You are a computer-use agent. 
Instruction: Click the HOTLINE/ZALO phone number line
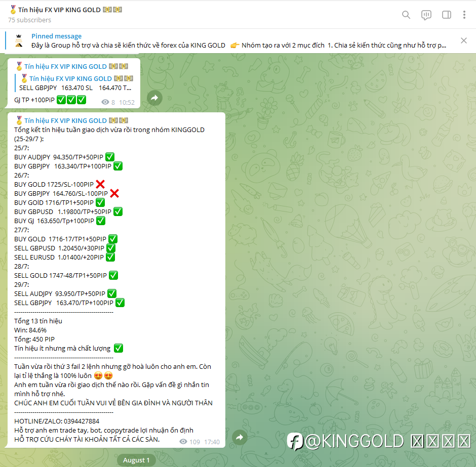pyautogui.click(x=57, y=421)
